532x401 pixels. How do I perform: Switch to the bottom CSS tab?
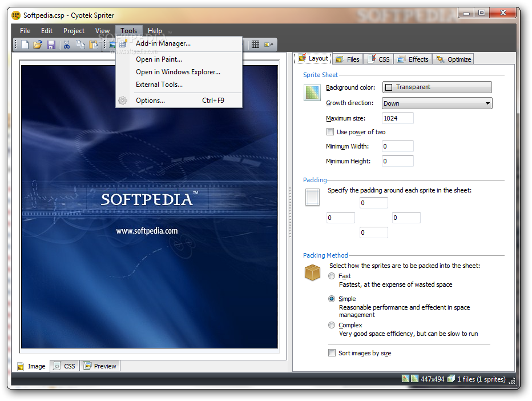pos(65,366)
